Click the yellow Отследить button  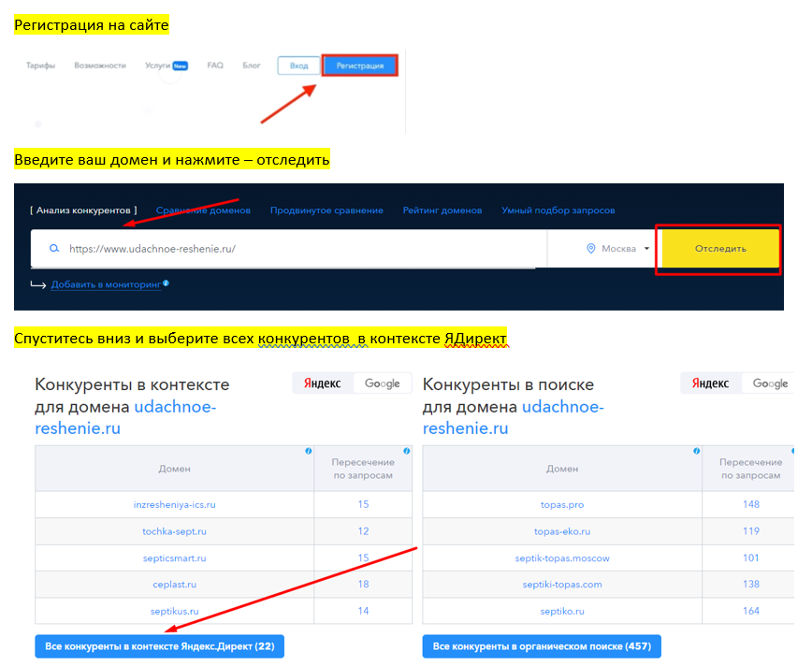(x=720, y=249)
